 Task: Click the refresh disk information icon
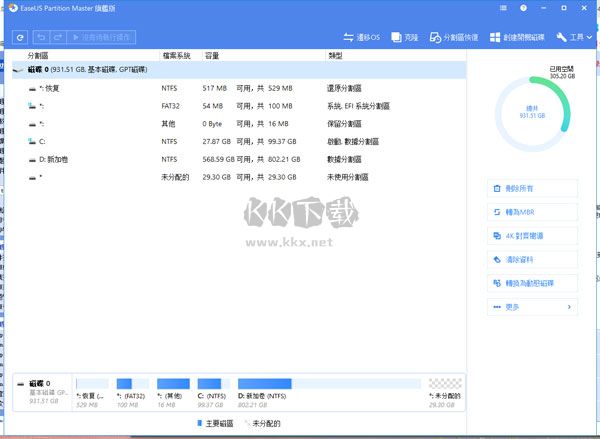tap(20, 37)
